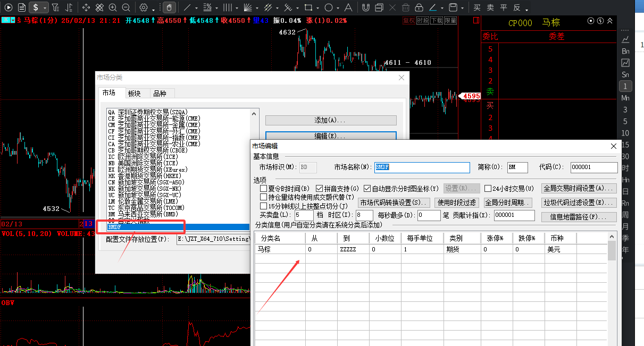Click the boxed line chart sidebar icon
Screen dimensions: 644x346
coord(625,63)
